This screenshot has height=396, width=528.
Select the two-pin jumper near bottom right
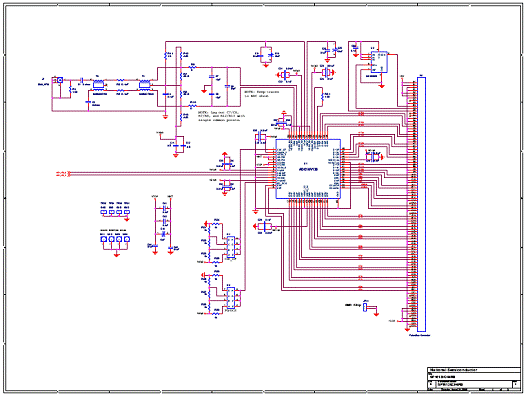365,307
